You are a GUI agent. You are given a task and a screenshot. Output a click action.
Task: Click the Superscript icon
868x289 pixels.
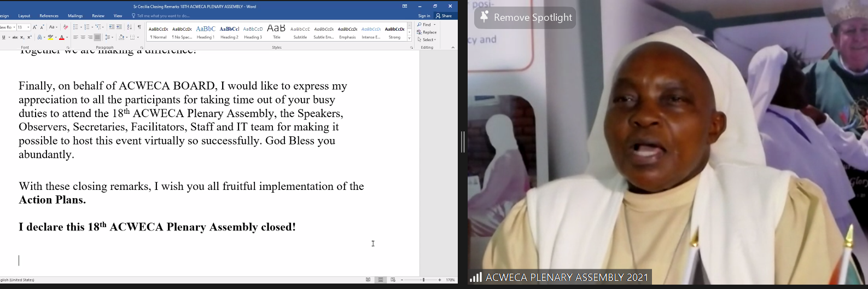[x=29, y=37]
